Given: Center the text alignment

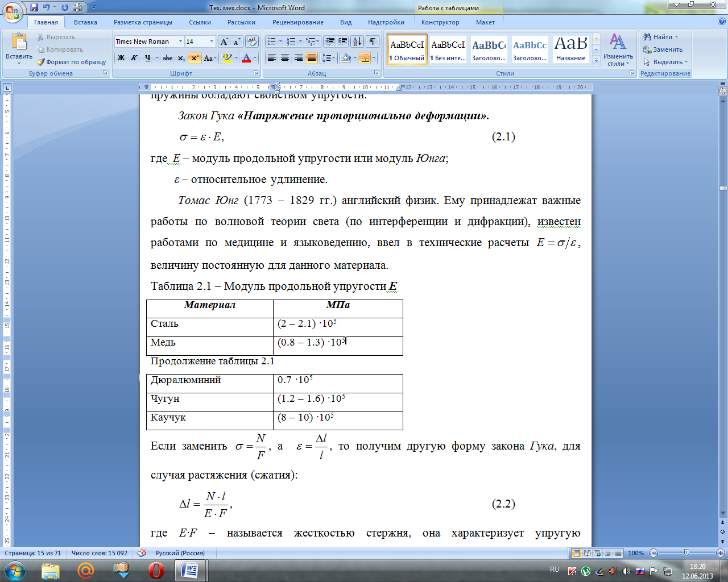Looking at the screenshot, I should pyautogui.click(x=285, y=58).
